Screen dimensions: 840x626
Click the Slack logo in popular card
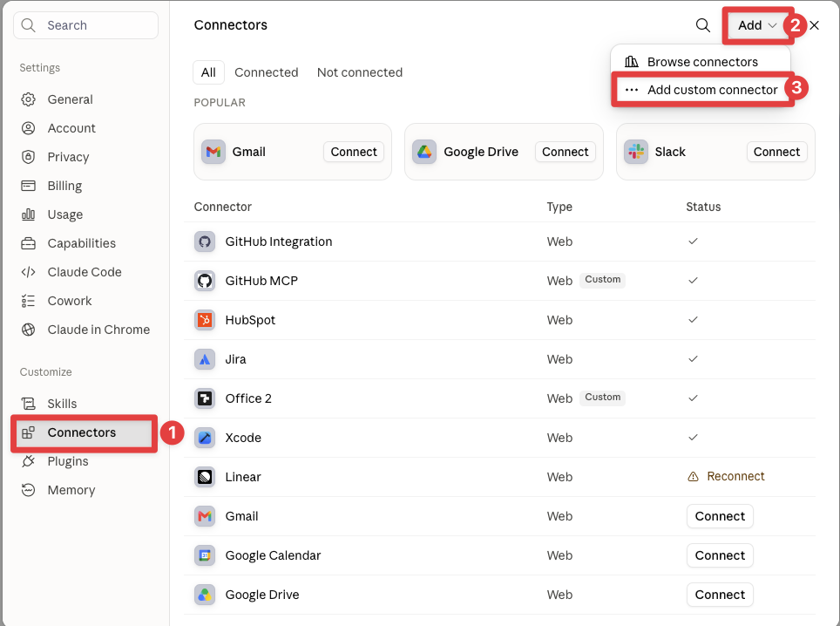tap(636, 152)
